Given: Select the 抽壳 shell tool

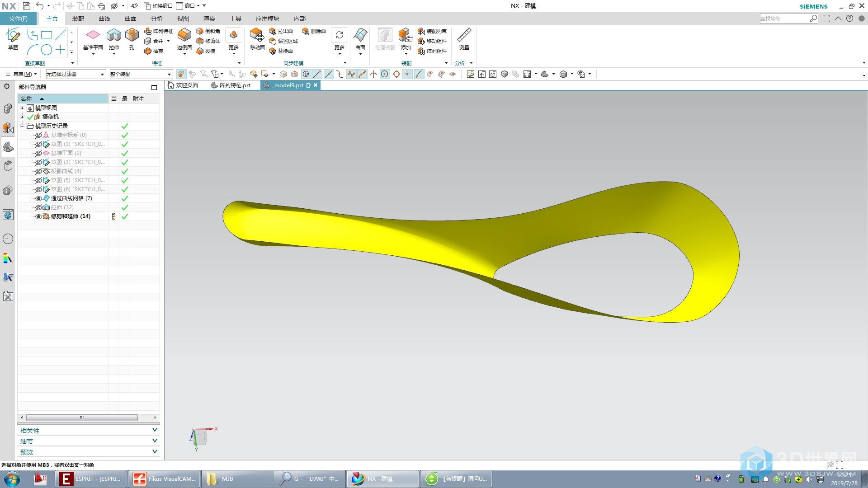Looking at the screenshot, I should [x=154, y=51].
